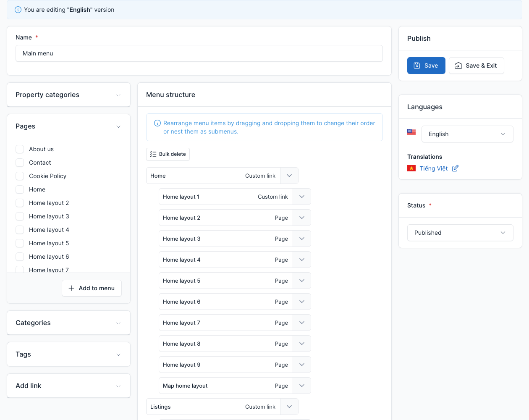This screenshot has height=420, width=529.
Task: Click the Bulk delete button
Action: (x=168, y=154)
